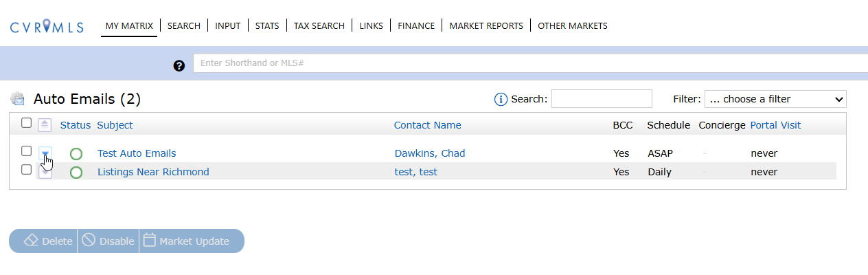Click the status circle for Listings Near Richmond
868x275 pixels.
pyautogui.click(x=76, y=173)
